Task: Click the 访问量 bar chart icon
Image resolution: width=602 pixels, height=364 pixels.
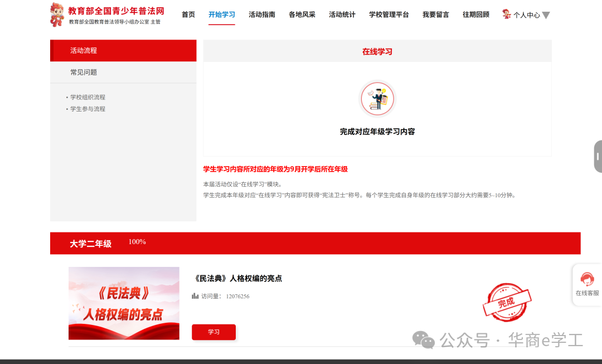Action: click(x=195, y=296)
